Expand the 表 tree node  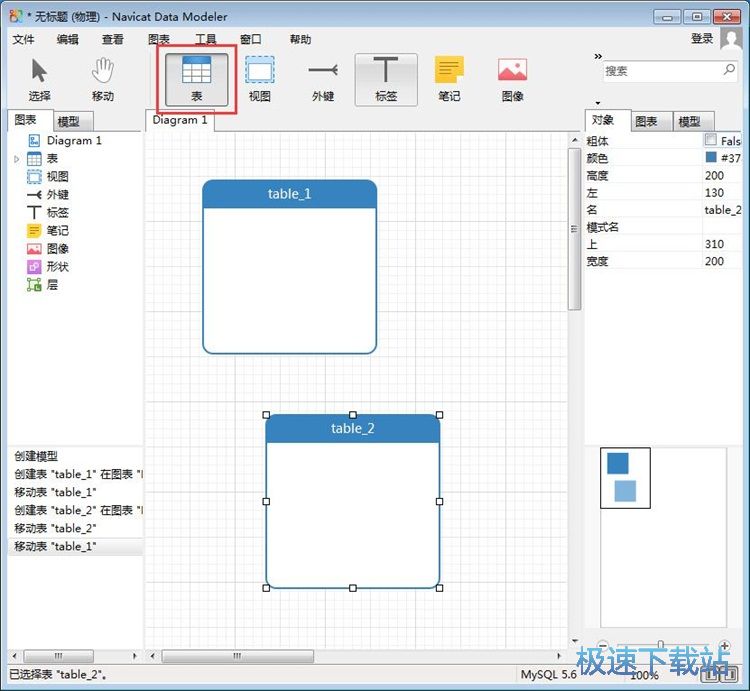pyautogui.click(x=16, y=159)
